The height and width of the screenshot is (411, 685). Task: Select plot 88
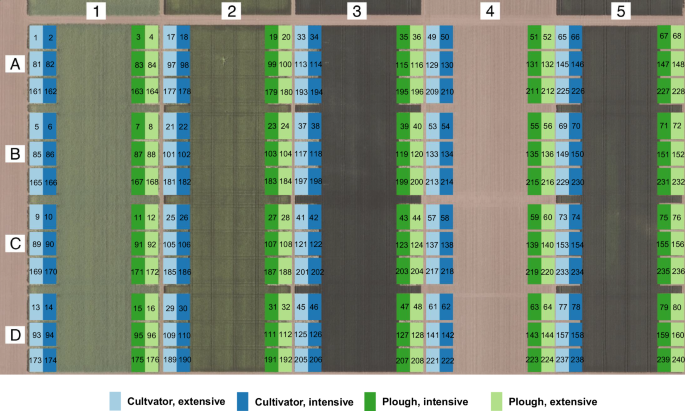point(152,154)
